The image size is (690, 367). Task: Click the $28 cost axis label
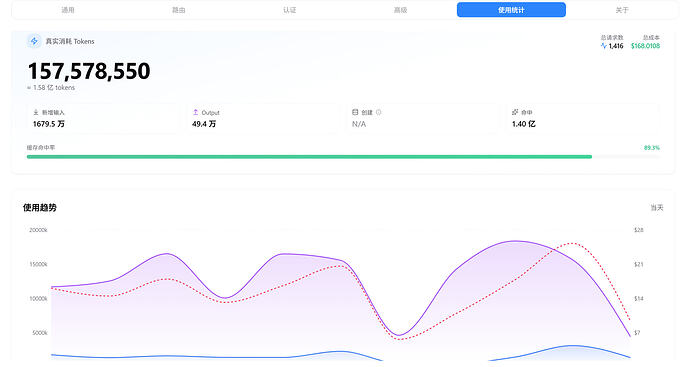[639, 230]
